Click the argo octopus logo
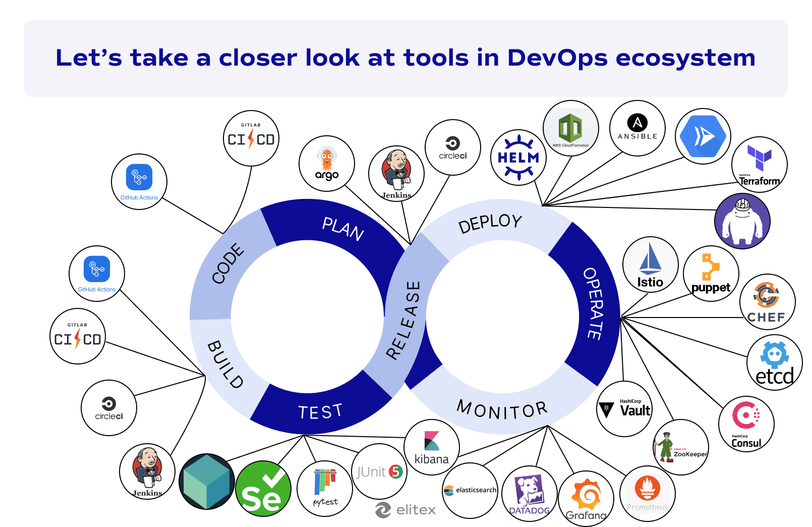This screenshot has height=527, width=812. point(327,164)
